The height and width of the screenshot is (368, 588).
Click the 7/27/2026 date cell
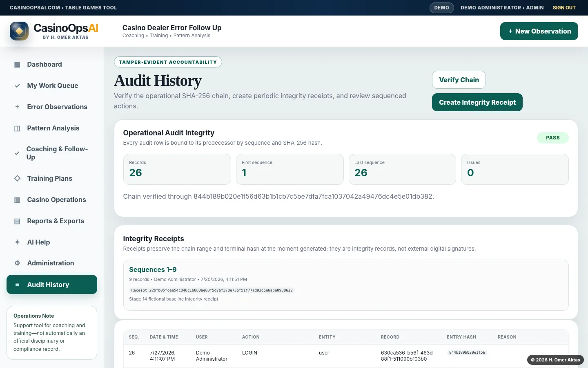tap(163, 356)
